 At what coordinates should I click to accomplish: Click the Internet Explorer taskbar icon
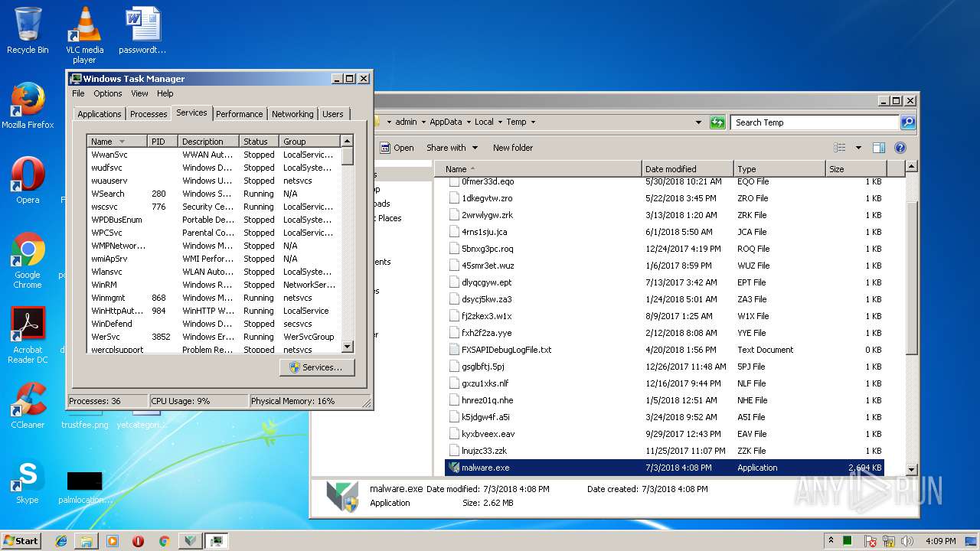[x=61, y=541]
